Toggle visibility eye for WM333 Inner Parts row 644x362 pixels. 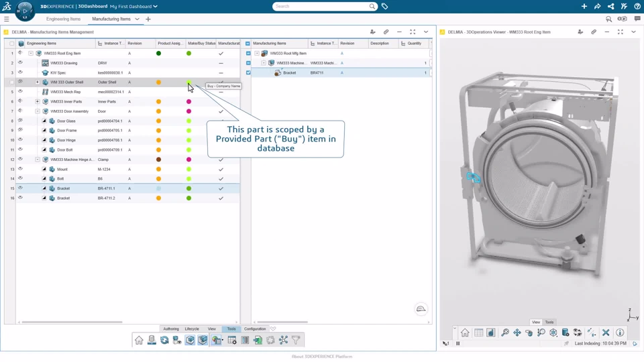[20, 101]
